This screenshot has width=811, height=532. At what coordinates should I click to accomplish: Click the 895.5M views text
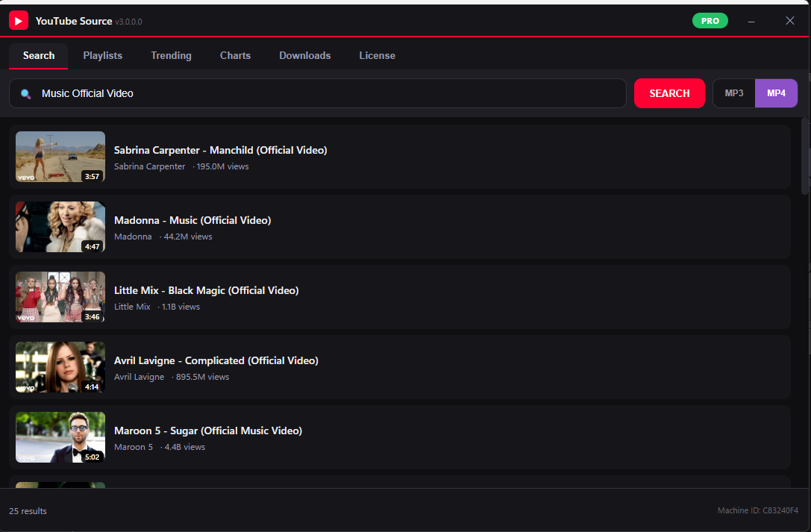(202, 377)
